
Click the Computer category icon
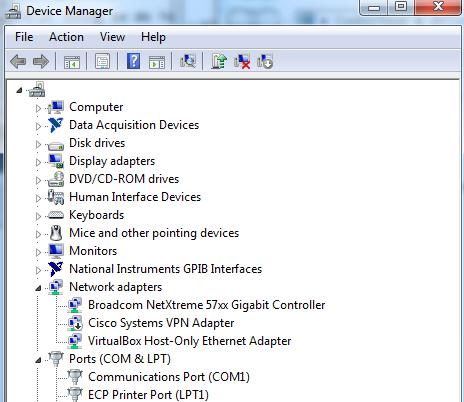[x=56, y=107]
